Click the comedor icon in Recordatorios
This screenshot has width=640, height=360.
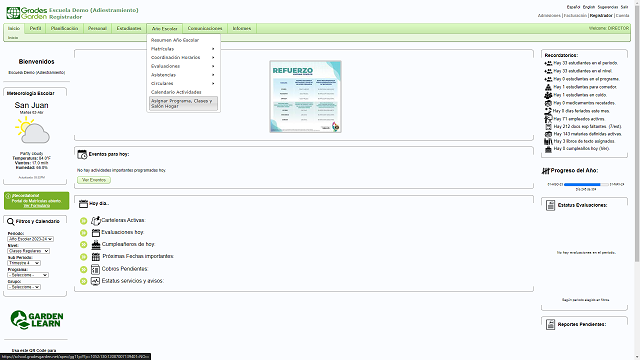pyautogui.click(x=548, y=87)
